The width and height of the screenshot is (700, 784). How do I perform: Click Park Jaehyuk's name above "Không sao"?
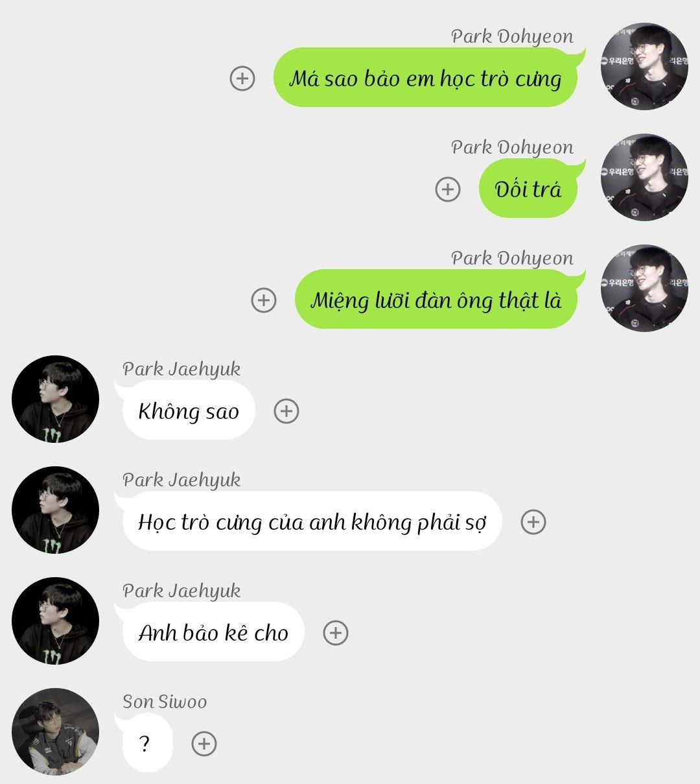pos(181,369)
